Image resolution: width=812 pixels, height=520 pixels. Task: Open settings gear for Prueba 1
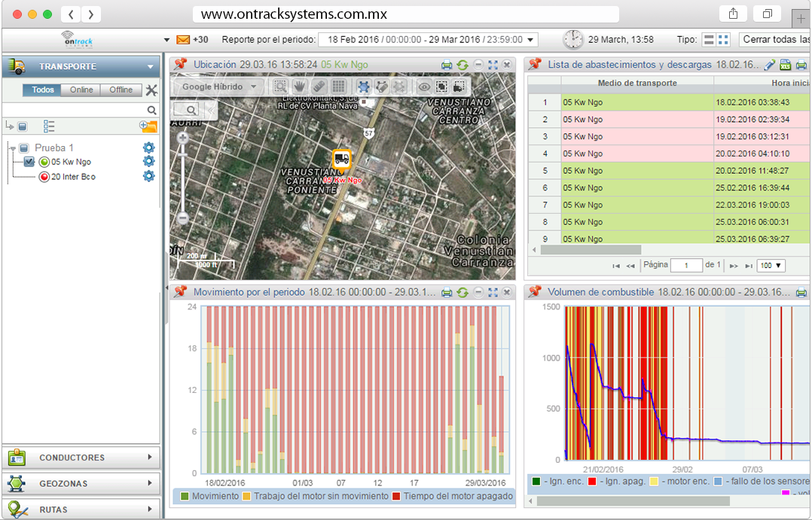click(x=148, y=147)
